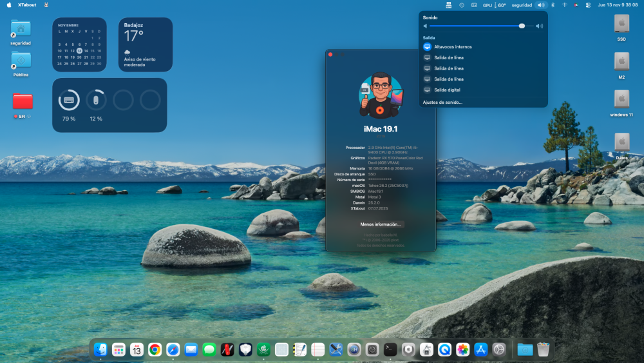The width and height of the screenshot is (644, 363).
Task: Open the Apple menu
Action: pos(9,5)
